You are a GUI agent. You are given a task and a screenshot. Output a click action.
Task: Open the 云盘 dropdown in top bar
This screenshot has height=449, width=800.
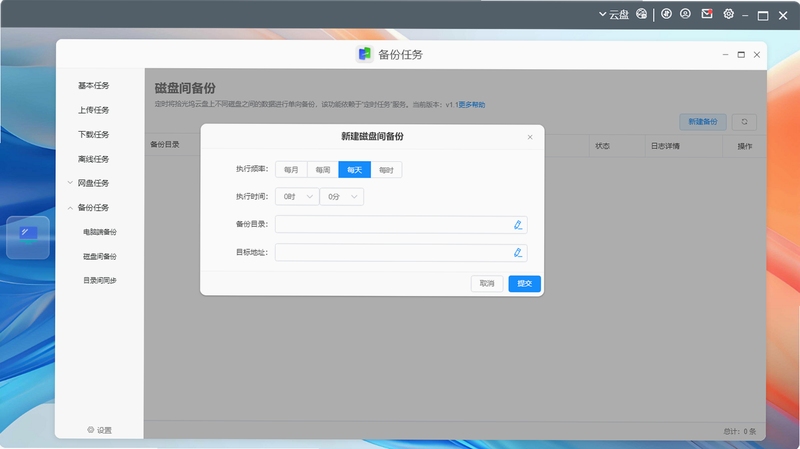point(614,15)
